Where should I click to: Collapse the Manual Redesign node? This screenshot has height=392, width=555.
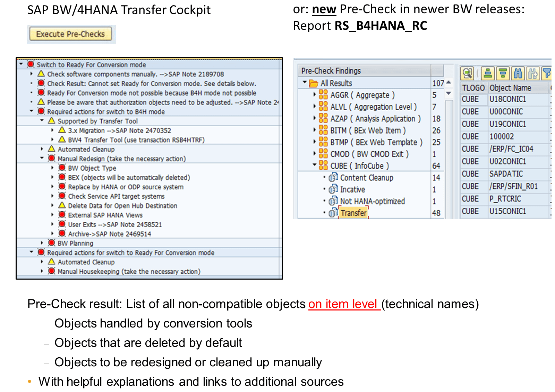click(x=42, y=158)
